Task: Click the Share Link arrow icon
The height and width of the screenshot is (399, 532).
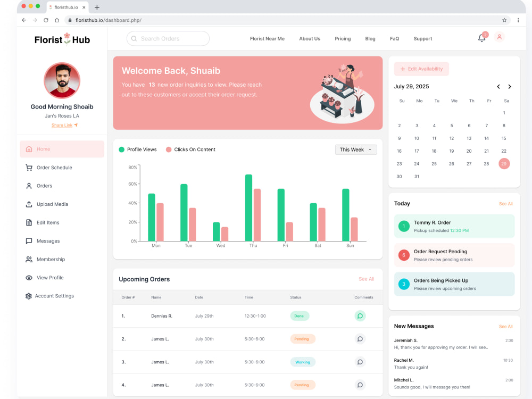Action: pos(76,125)
